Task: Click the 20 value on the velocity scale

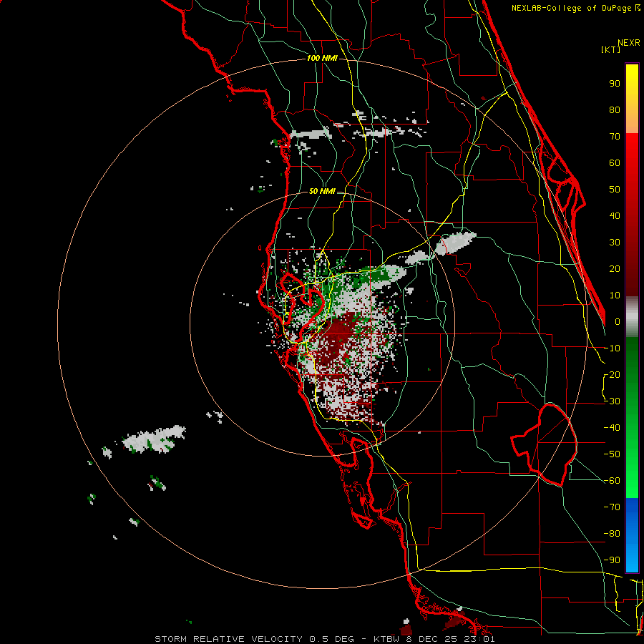Action: (x=615, y=269)
